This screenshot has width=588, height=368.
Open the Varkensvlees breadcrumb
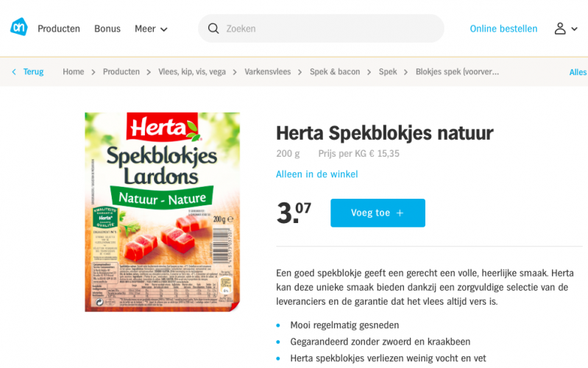pos(267,71)
